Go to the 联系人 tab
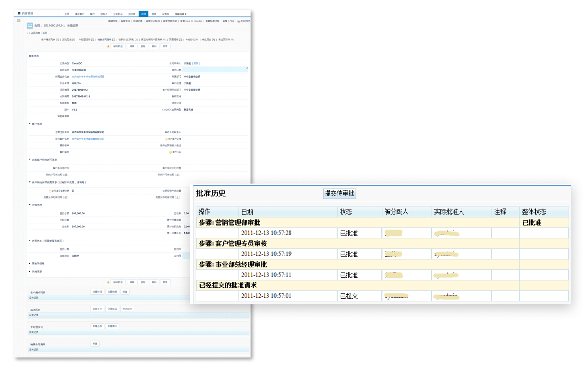 pyautogui.click(x=104, y=14)
